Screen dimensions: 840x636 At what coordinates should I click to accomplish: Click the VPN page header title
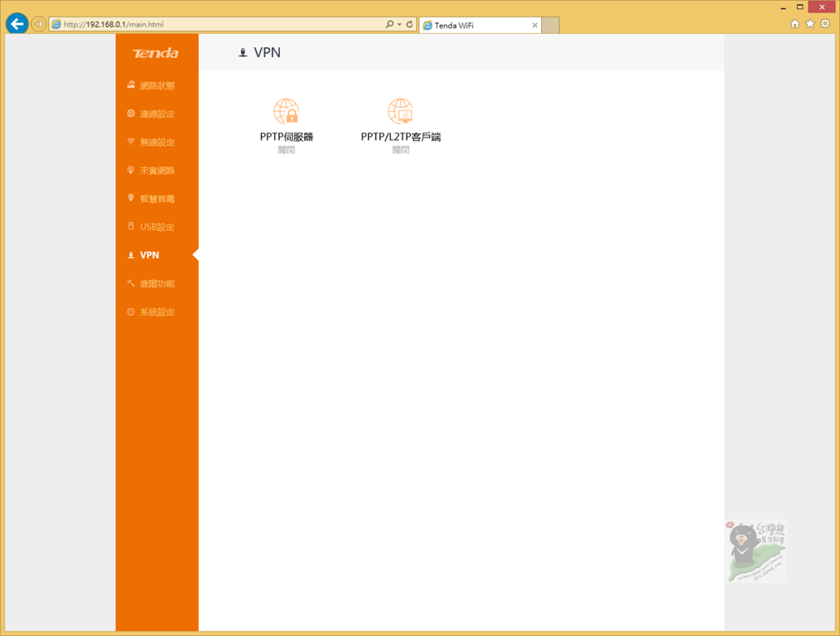[267, 52]
